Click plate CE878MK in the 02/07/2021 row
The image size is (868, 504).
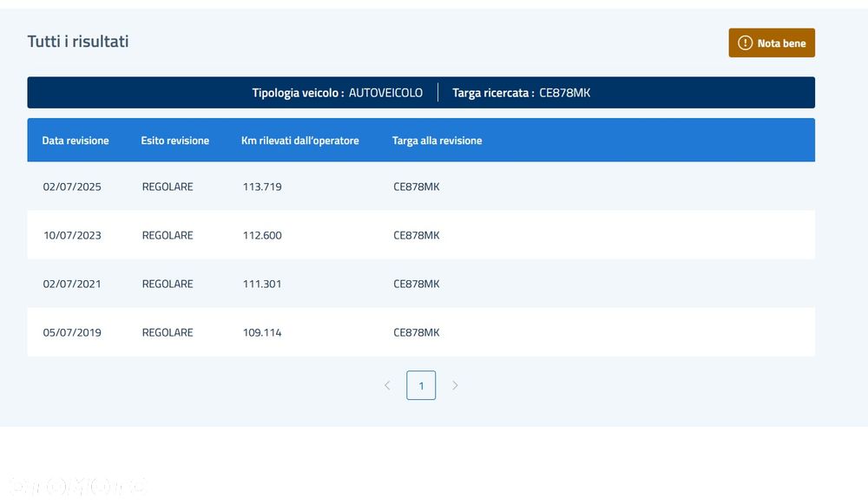(x=417, y=284)
